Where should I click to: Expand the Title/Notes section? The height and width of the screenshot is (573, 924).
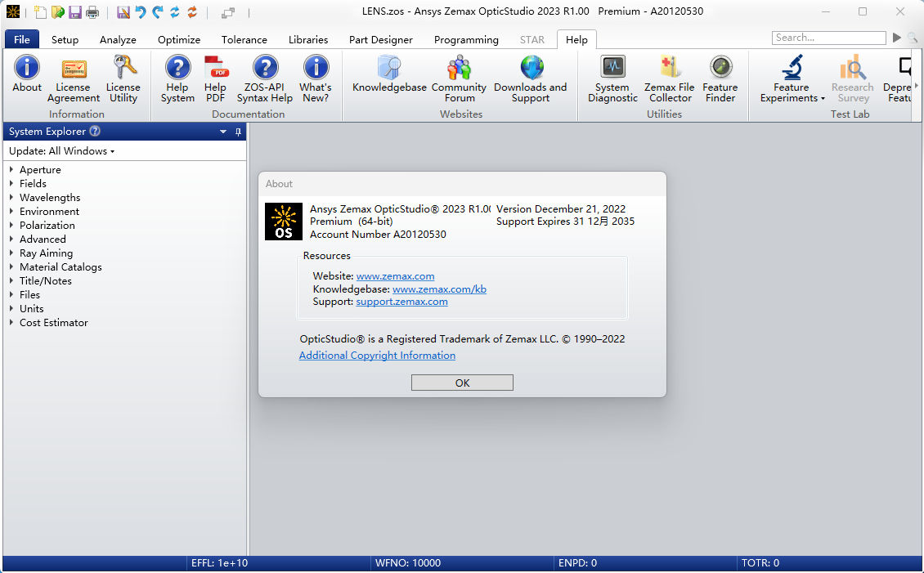(x=11, y=281)
